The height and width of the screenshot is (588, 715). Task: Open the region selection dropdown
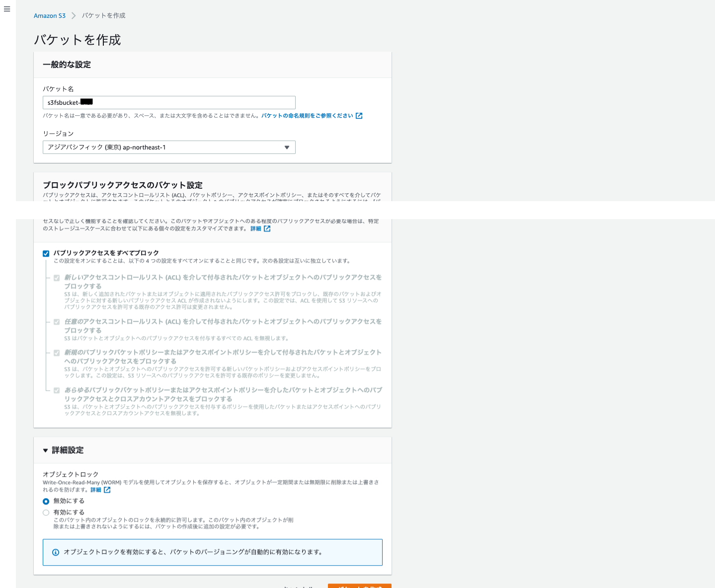point(168,147)
